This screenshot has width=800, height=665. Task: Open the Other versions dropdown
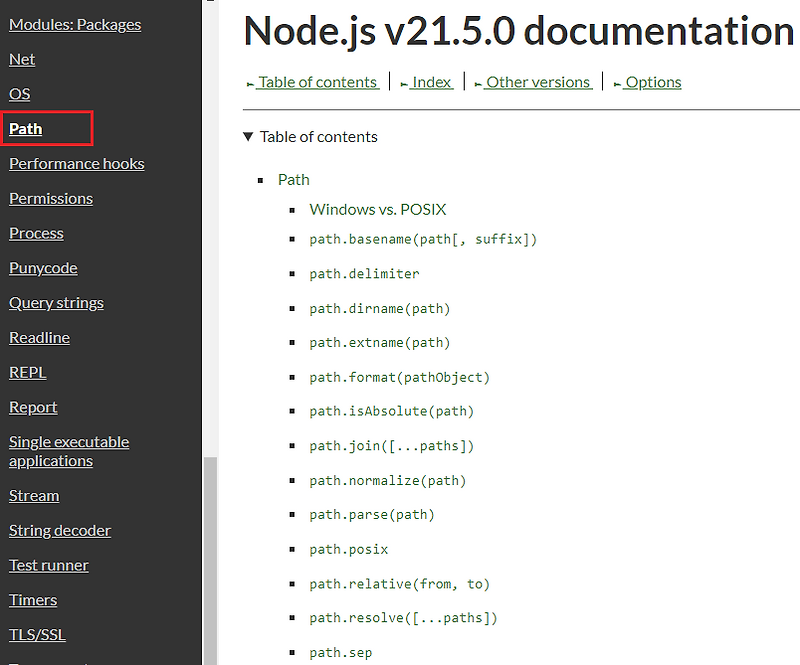click(x=538, y=82)
